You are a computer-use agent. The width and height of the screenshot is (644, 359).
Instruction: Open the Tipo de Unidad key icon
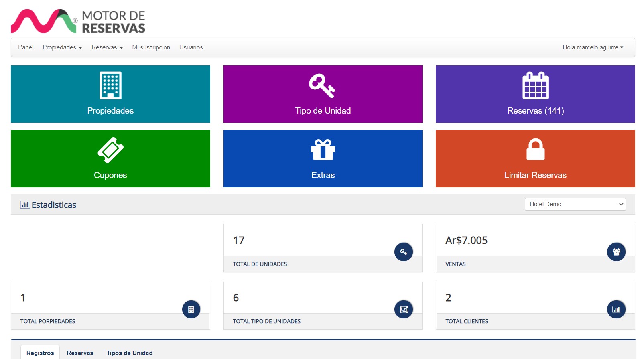tap(322, 85)
